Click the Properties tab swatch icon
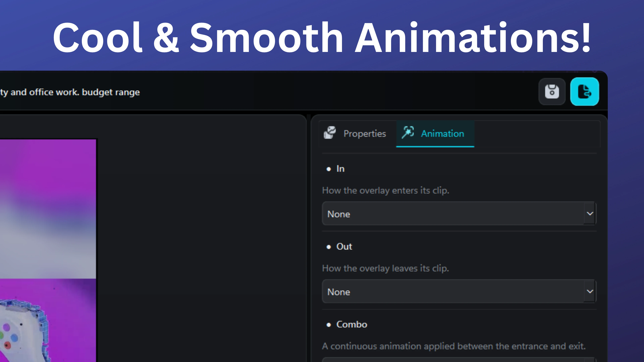Screen dimensions: 644x362 pyautogui.click(x=330, y=133)
